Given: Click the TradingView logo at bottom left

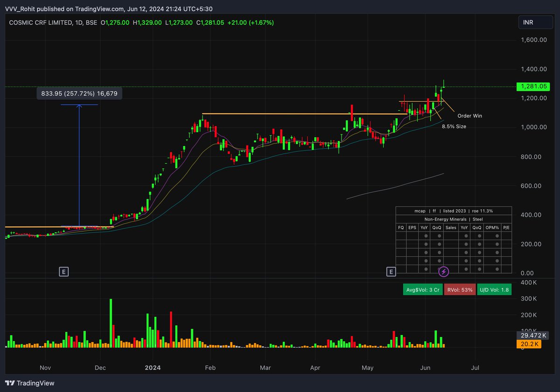Looking at the screenshot, I should (30, 383).
